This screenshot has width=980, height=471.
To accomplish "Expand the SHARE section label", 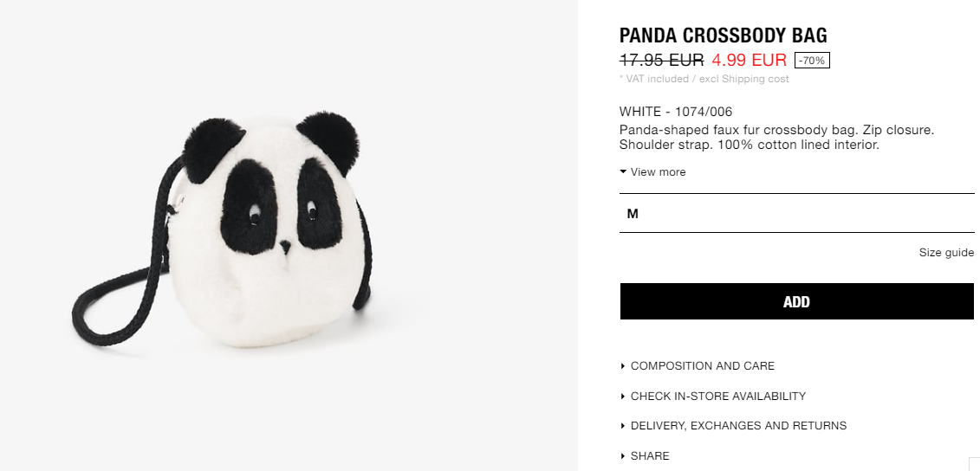I will pos(650,456).
